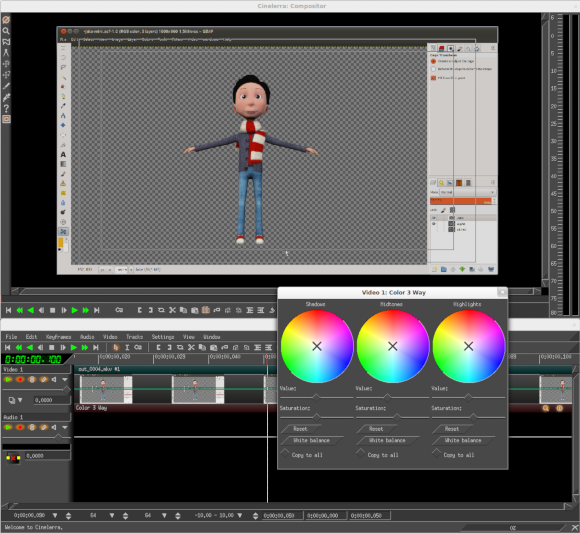Viewport: 580px width, 533px height.
Task: Toggle the protect video icon atop Compositor sidebar
Action: [x=6, y=20]
